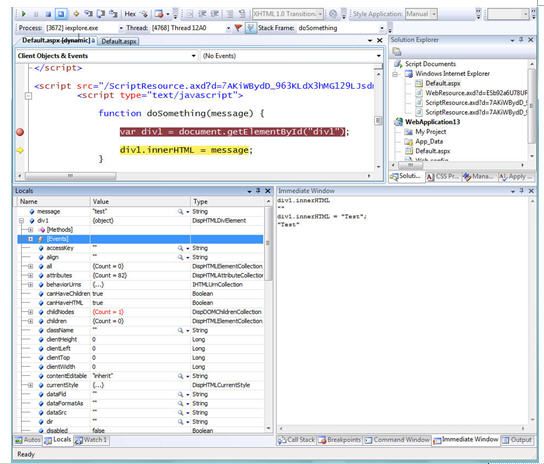Click the code editor horizontal scrollbar thumb
The image size is (544, 464).
pyautogui.click(x=70, y=176)
